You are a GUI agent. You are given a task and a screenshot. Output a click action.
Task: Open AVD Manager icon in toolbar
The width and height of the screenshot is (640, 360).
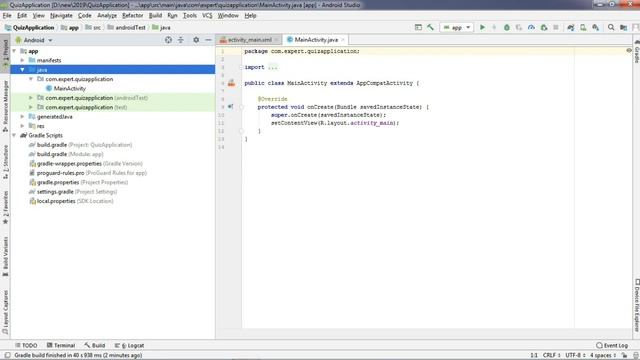(583, 27)
